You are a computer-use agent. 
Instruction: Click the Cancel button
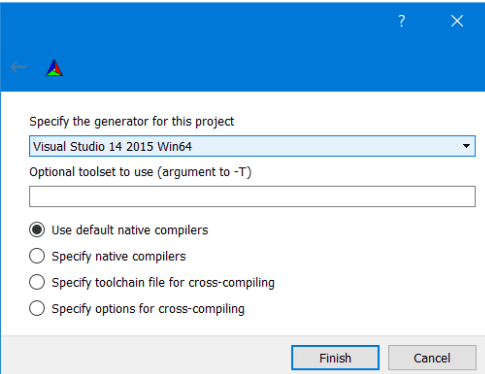432,358
